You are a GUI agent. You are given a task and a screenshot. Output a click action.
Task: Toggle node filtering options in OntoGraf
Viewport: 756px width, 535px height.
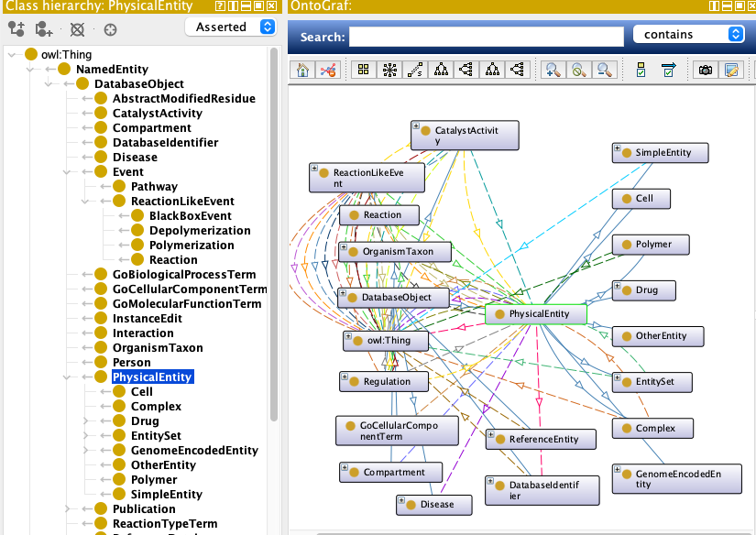(639, 69)
